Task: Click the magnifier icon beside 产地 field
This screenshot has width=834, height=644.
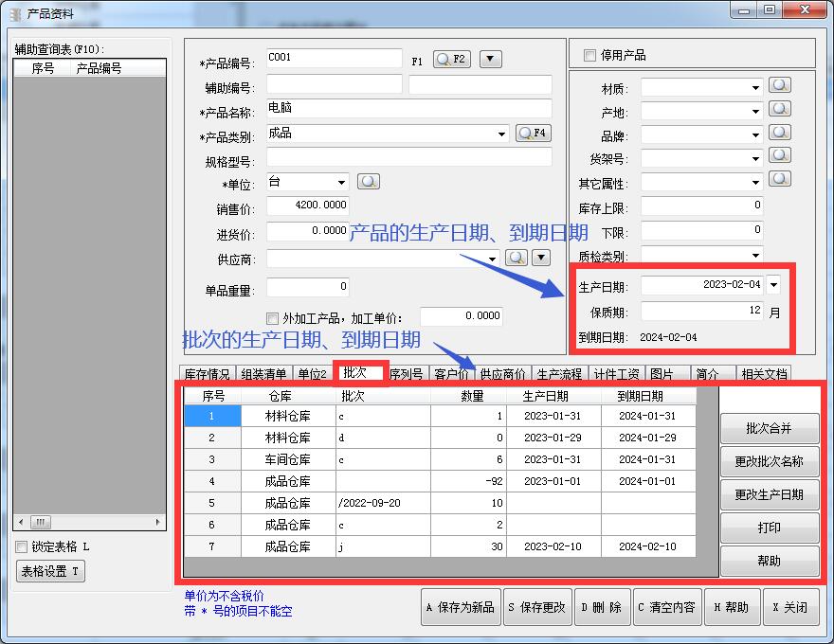Action: 780,110
